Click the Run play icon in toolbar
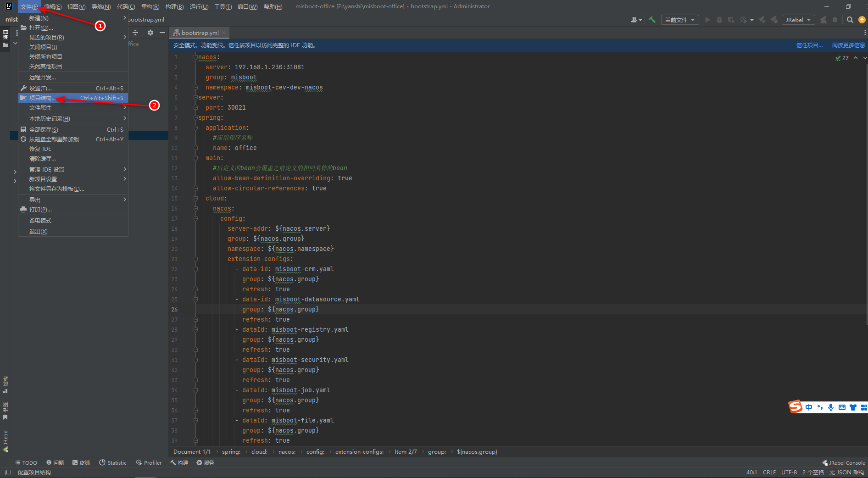The height and width of the screenshot is (478, 868). (707, 20)
